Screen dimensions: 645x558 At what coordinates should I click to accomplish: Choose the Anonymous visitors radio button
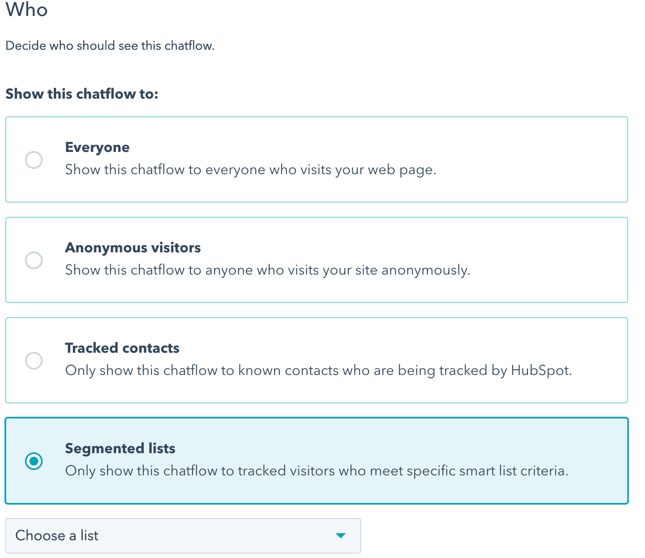34,260
